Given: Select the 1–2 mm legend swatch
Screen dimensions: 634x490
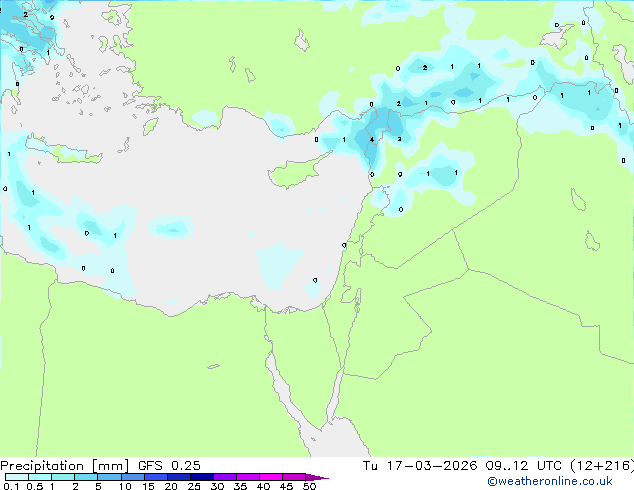Looking at the screenshot, I should click(x=63, y=477).
